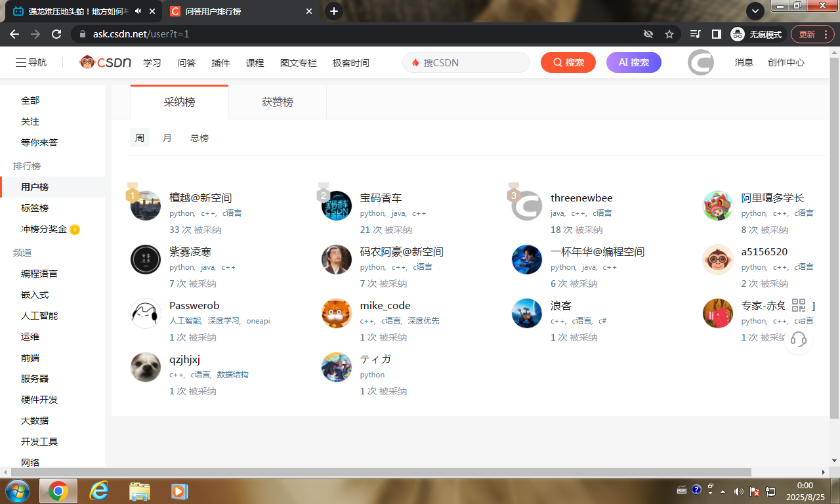
Task: Open the file explorer taskbar icon
Action: click(x=140, y=491)
